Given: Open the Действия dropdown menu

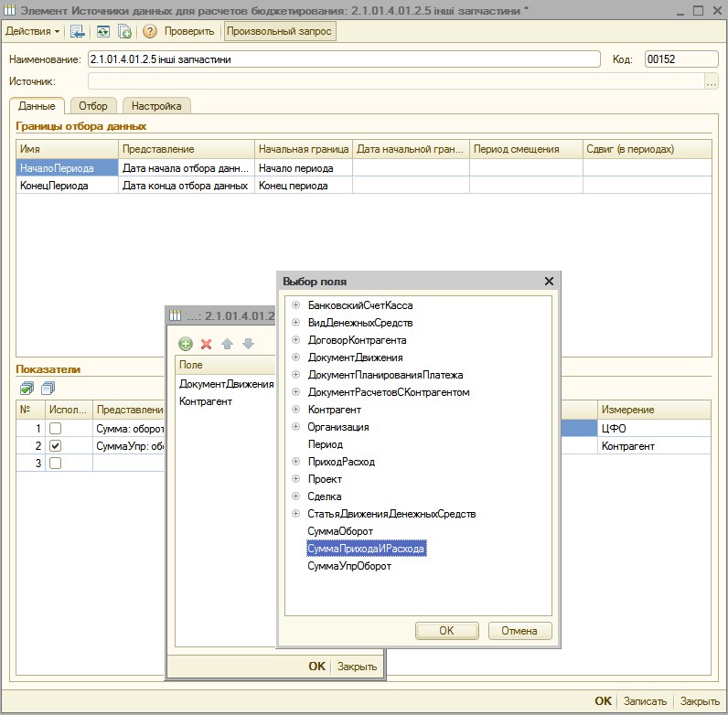Looking at the screenshot, I should 33,31.
